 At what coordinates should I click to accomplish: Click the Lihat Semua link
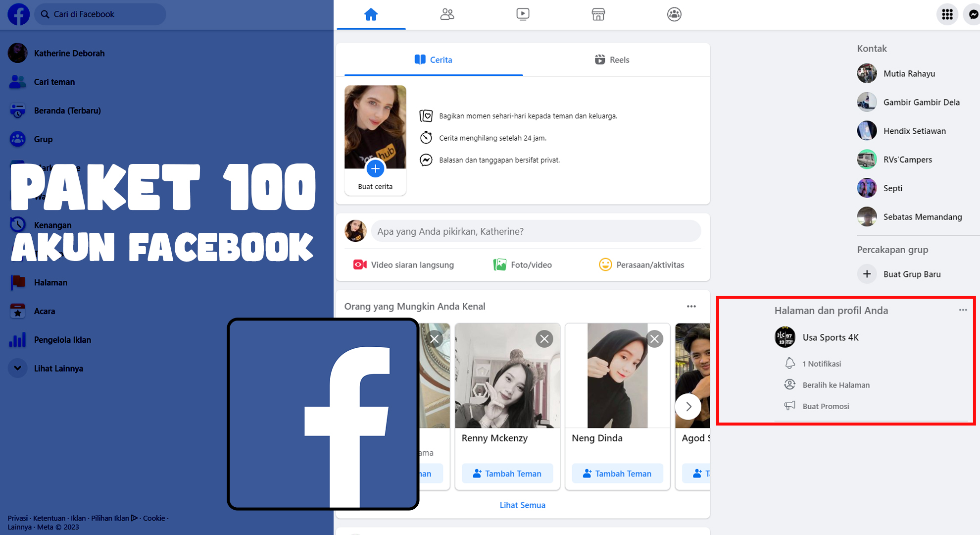(522, 505)
